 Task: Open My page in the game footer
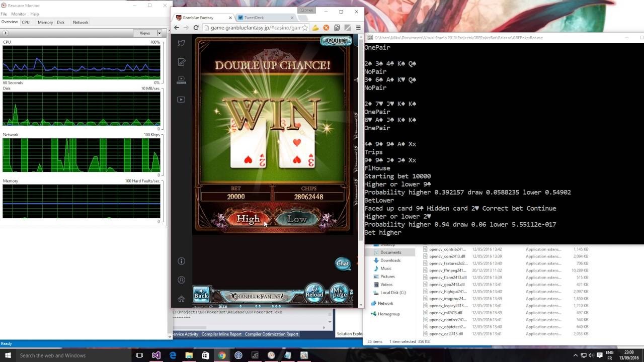point(340,293)
